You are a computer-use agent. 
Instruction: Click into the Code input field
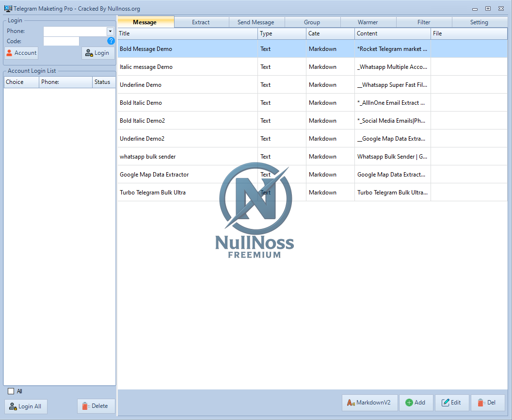(x=61, y=41)
